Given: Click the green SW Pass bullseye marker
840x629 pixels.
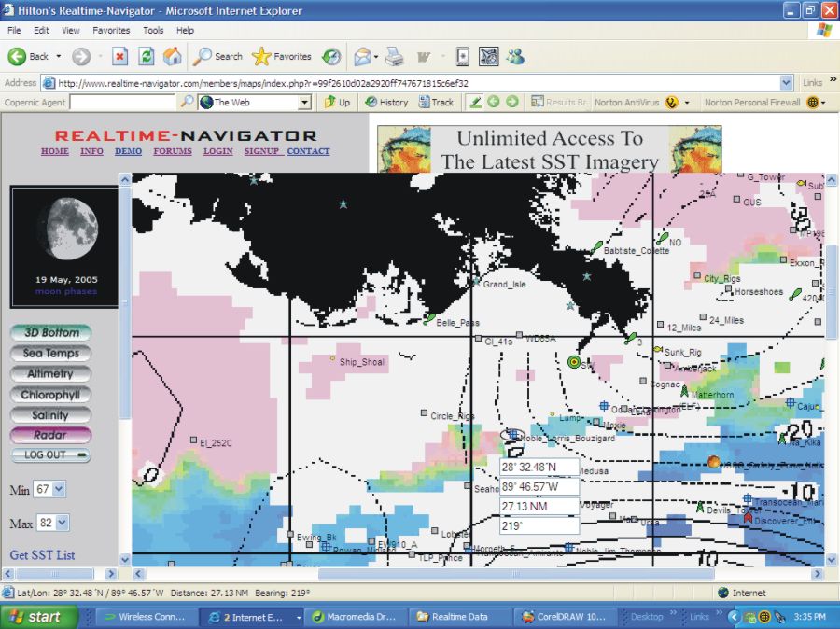Looking at the screenshot, I should point(574,362).
